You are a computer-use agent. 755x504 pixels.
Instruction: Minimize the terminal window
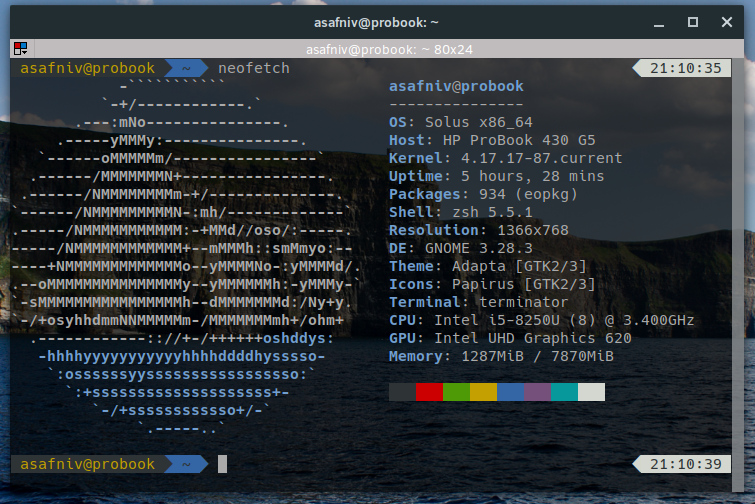pyautogui.click(x=659, y=23)
